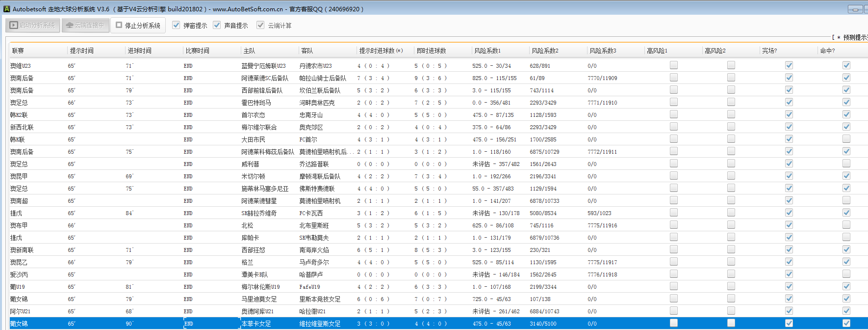Check 高风险2 box in the 捷戊 SK赫拉乔维奇 row
The height and width of the screenshot is (330, 868).
coord(731,213)
